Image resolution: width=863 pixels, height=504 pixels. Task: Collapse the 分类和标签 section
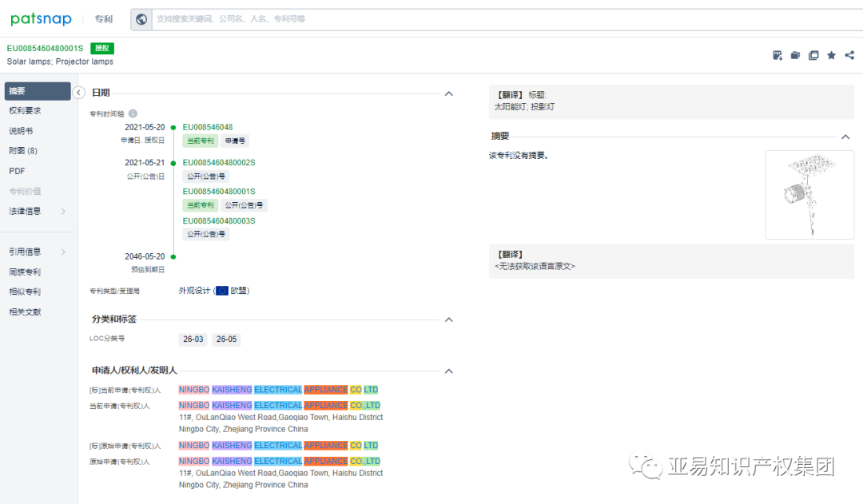(x=448, y=319)
